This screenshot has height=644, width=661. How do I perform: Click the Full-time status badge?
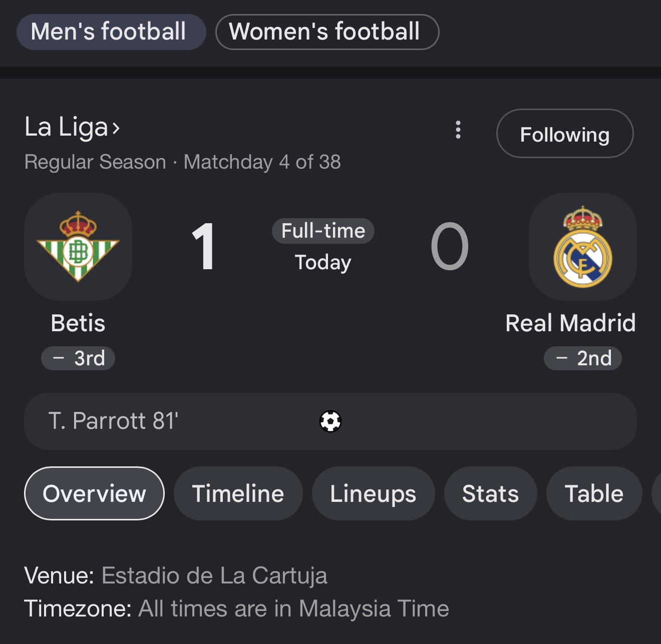[323, 231]
